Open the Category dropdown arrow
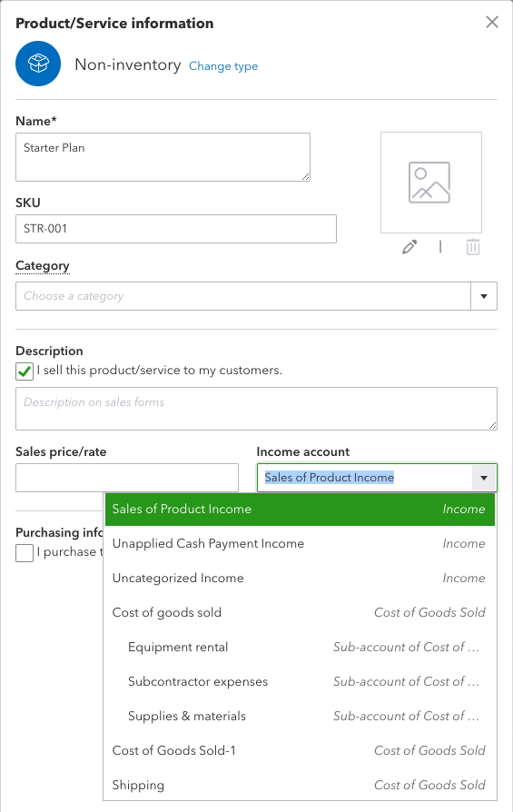The height and width of the screenshot is (812, 513). [484, 296]
